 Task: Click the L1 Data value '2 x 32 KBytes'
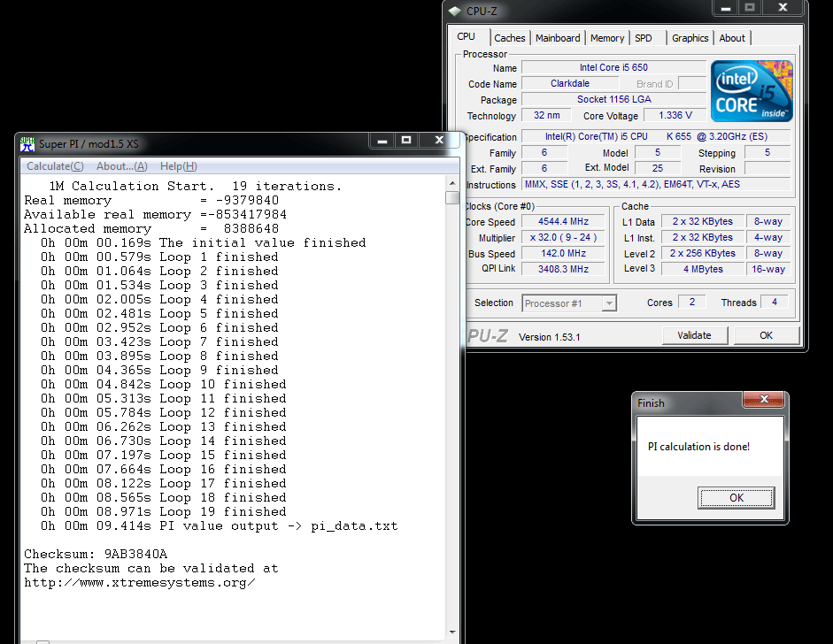tap(702, 221)
